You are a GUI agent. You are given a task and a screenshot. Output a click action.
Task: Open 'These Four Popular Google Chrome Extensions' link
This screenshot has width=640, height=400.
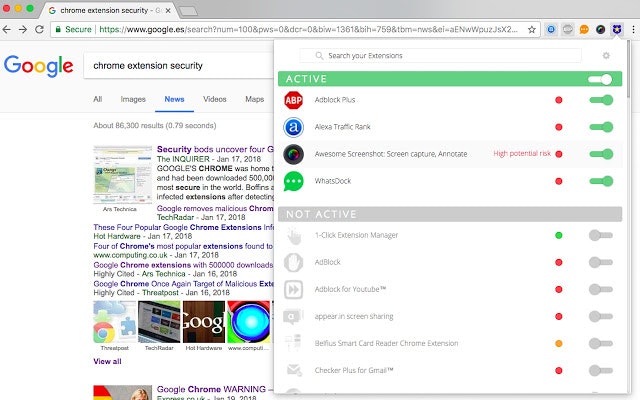pyautogui.click(x=183, y=227)
